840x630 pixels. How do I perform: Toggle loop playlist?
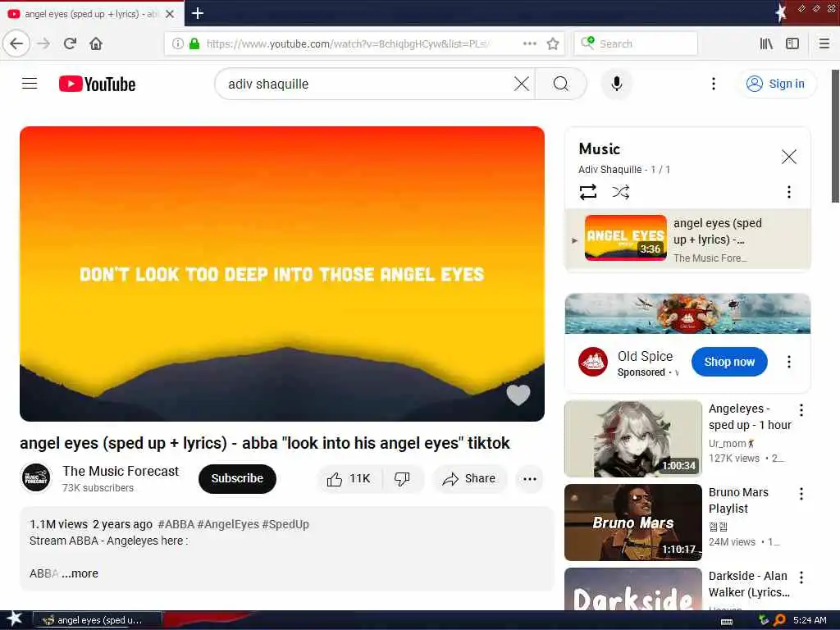[x=587, y=192]
